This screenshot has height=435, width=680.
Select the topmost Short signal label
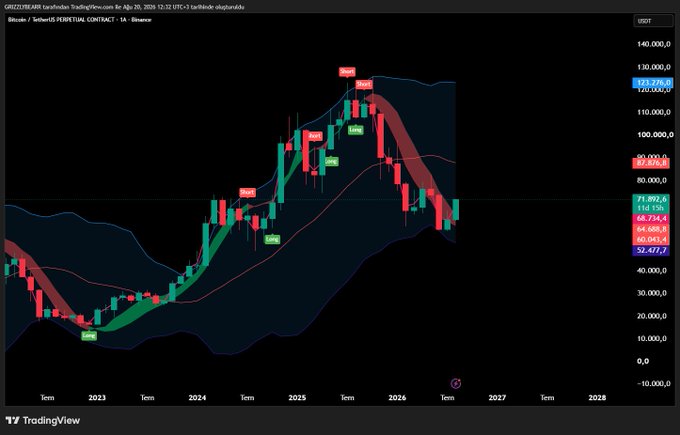(x=347, y=72)
